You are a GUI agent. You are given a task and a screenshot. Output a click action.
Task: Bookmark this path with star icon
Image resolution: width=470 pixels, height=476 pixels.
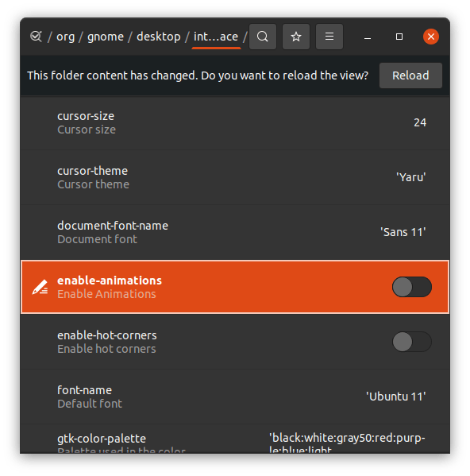pos(296,37)
